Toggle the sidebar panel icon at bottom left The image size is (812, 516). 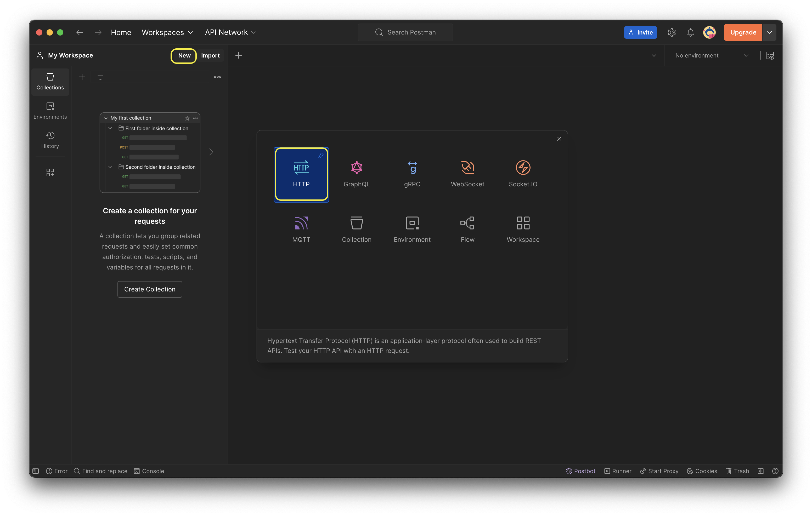(36, 471)
